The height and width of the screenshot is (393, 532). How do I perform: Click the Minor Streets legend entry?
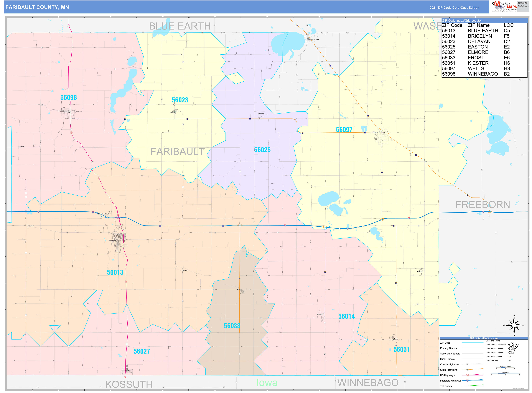coord(447,359)
